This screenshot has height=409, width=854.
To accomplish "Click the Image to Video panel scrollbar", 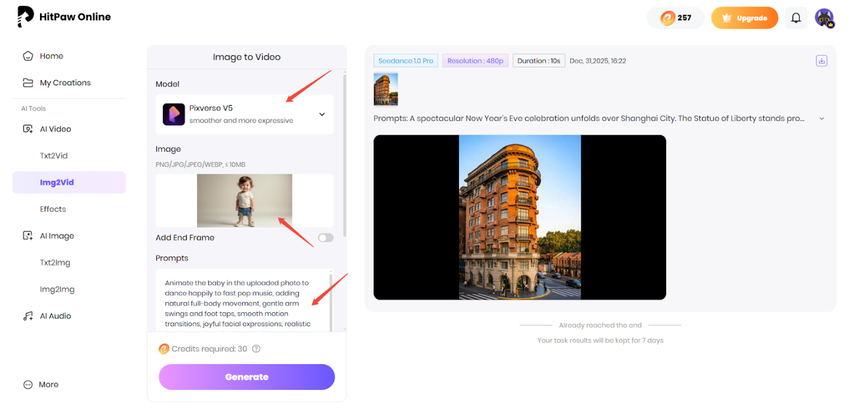I will 344,155.
